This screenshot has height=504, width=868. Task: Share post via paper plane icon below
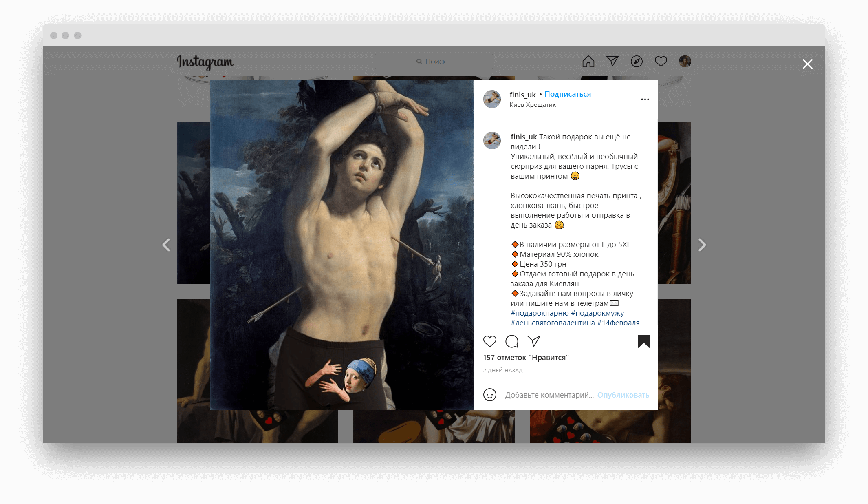point(534,341)
